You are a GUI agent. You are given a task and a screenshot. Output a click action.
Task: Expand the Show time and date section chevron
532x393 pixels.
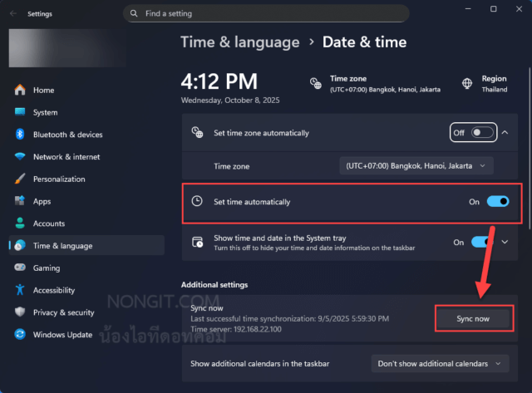[505, 242]
